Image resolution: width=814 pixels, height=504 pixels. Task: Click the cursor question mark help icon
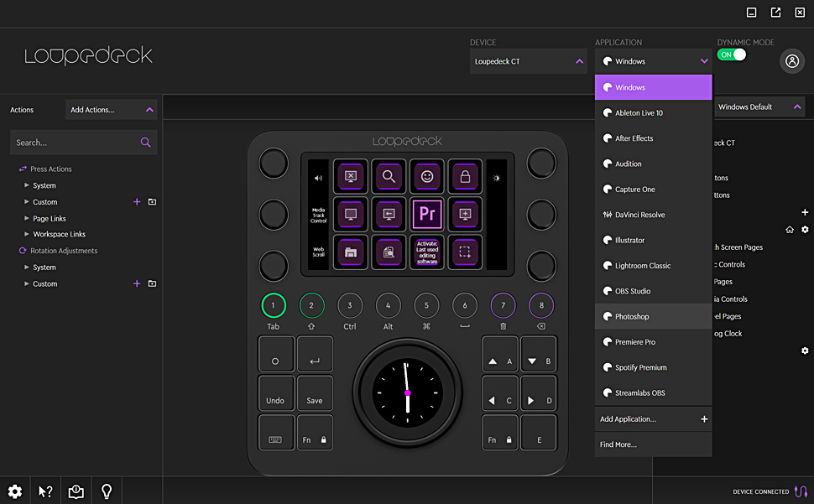click(x=45, y=491)
